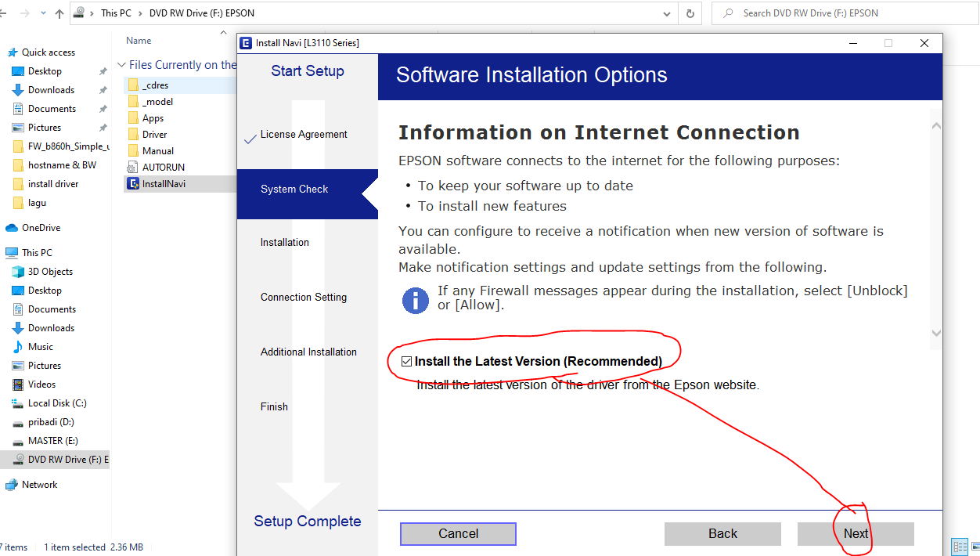Collapse Files Currently on the Disc group
Screen dimensions: 980x556
pyautogui.click(x=121, y=65)
